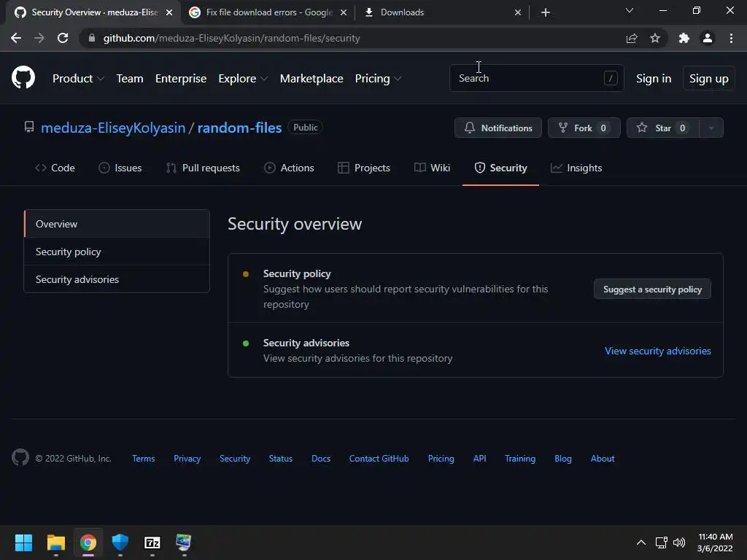Open the Team page link
This screenshot has height=560, width=747.
click(130, 79)
